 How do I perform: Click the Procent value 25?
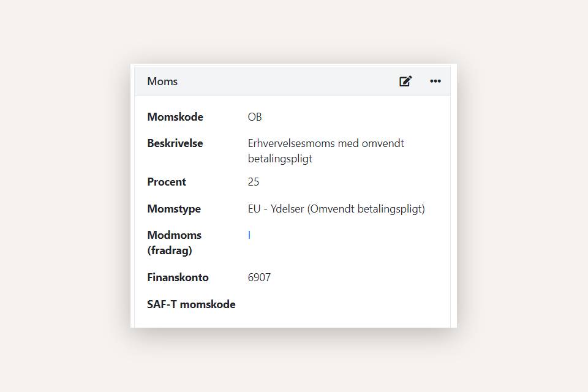pos(253,181)
